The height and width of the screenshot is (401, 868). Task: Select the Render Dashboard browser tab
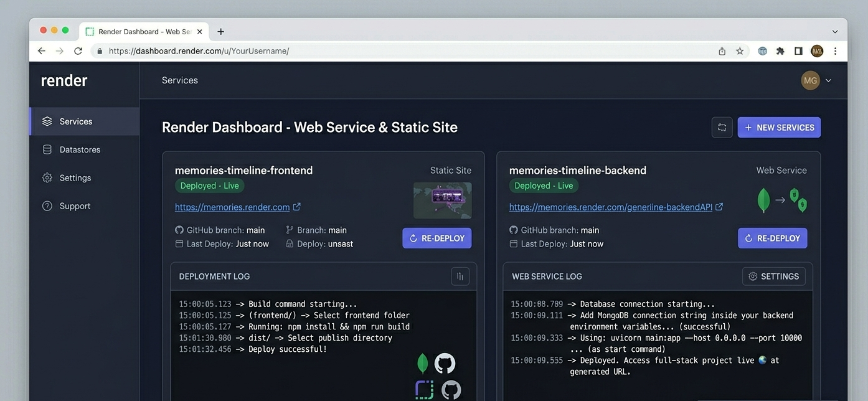pyautogui.click(x=144, y=31)
